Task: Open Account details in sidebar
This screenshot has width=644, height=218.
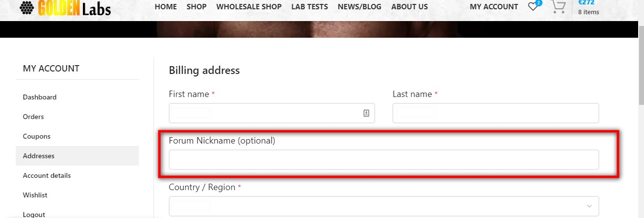Action: coord(47,175)
